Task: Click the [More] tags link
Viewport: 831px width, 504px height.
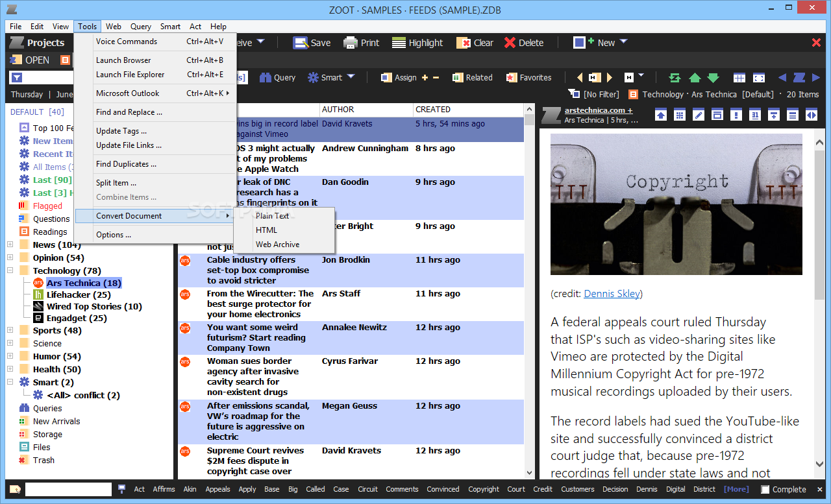Action: pos(736,489)
